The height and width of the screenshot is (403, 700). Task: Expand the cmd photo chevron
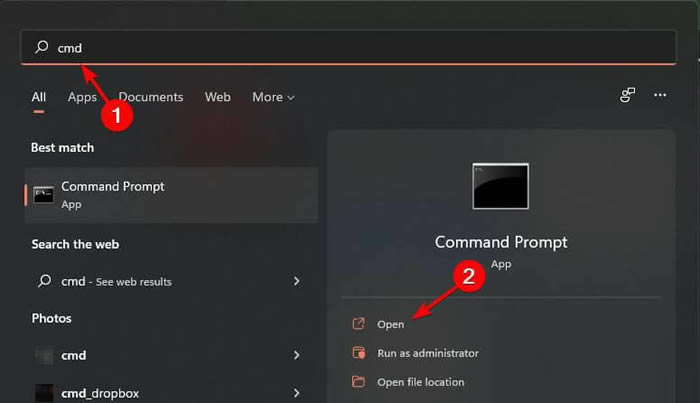pos(296,355)
